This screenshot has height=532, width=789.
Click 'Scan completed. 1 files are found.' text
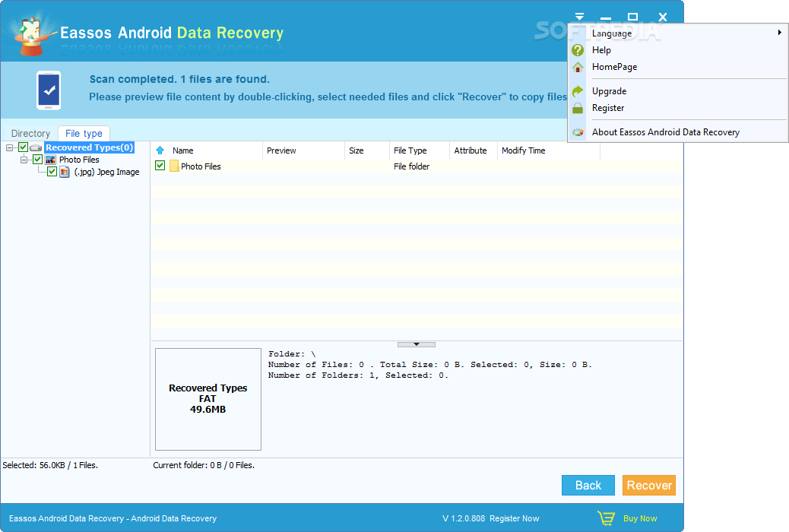coord(179,79)
